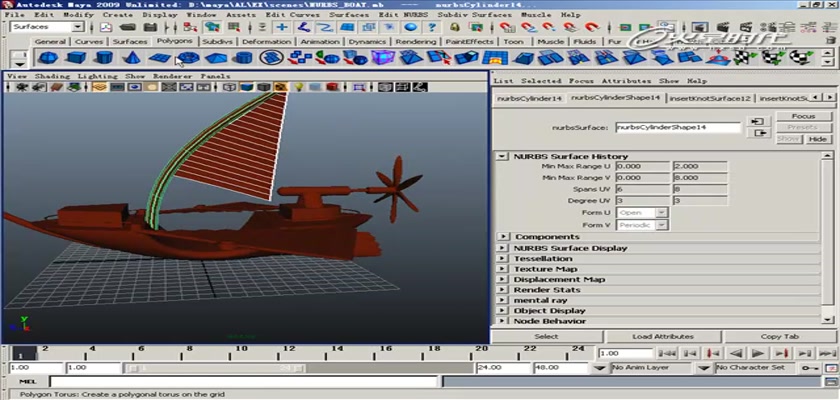This screenshot has width=840, height=400.
Task: Click the snap to points magnet icon
Action: coord(548,27)
